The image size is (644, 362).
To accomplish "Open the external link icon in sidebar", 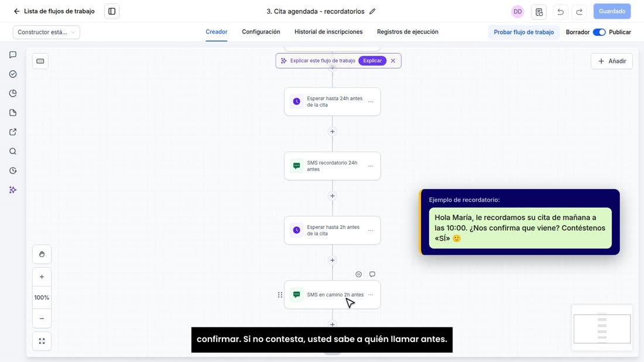I will point(13,132).
